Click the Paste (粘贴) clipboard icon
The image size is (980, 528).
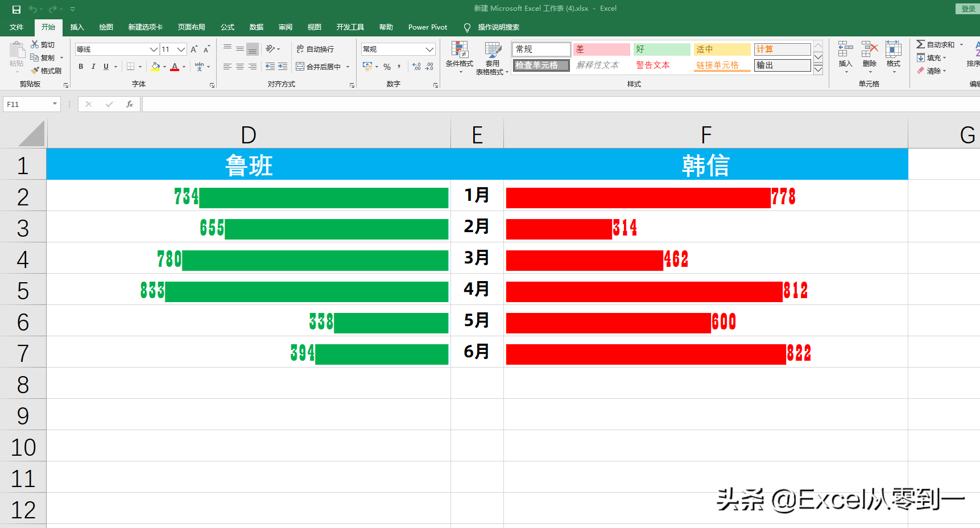16,50
